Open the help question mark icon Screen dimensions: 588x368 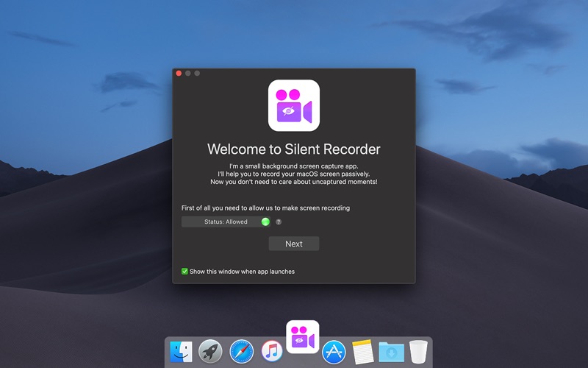point(279,222)
